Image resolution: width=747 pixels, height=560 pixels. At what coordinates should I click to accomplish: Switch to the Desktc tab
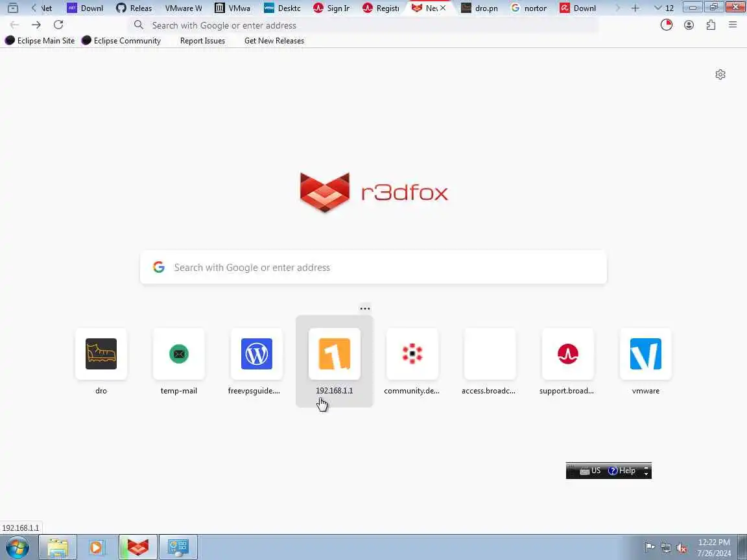[282, 8]
